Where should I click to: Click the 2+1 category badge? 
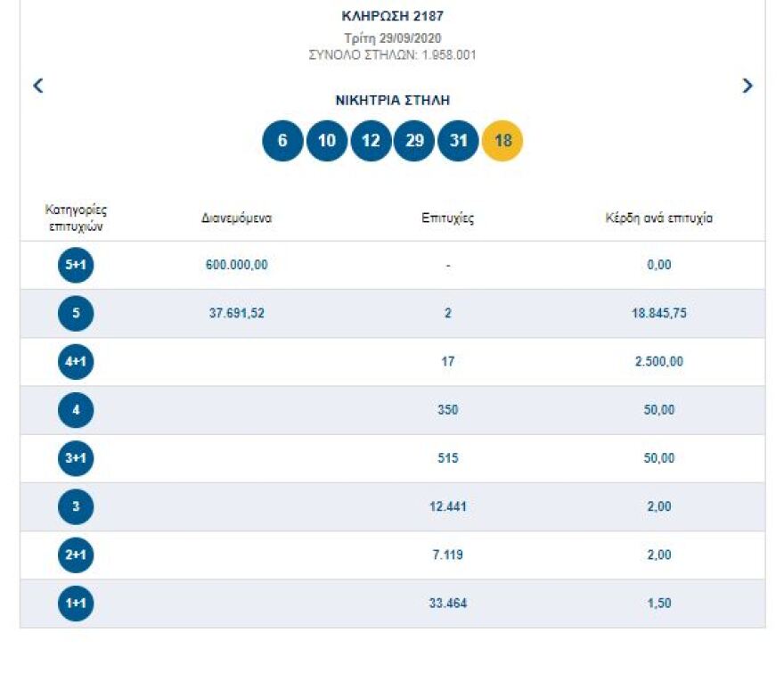[x=76, y=555]
